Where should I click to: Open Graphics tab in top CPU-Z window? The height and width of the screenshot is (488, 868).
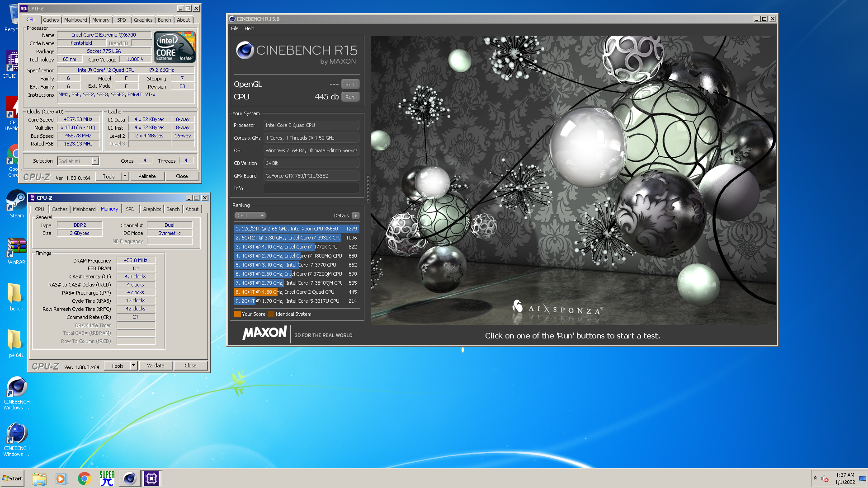tap(143, 20)
